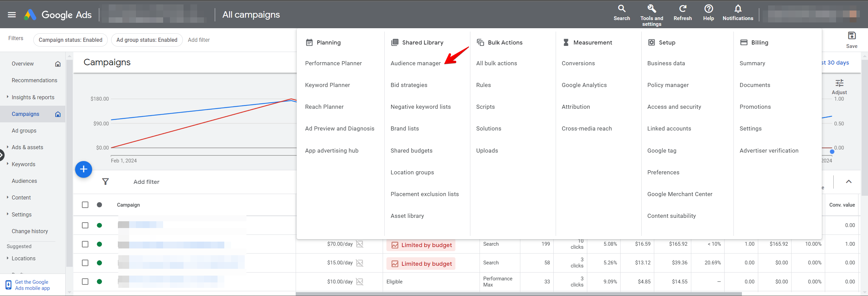
Task: Open Audience manager
Action: click(415, 63)
